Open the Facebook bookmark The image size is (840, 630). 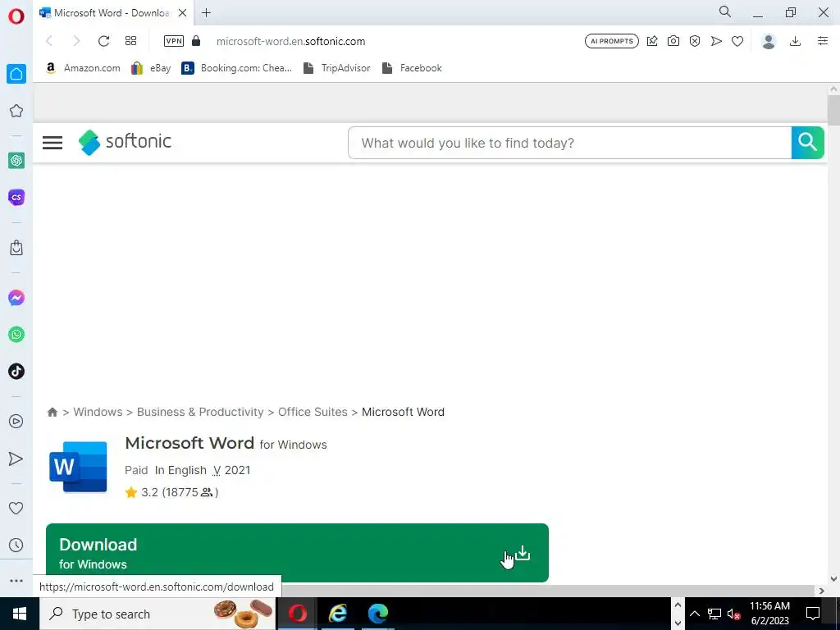pos(412,68)
